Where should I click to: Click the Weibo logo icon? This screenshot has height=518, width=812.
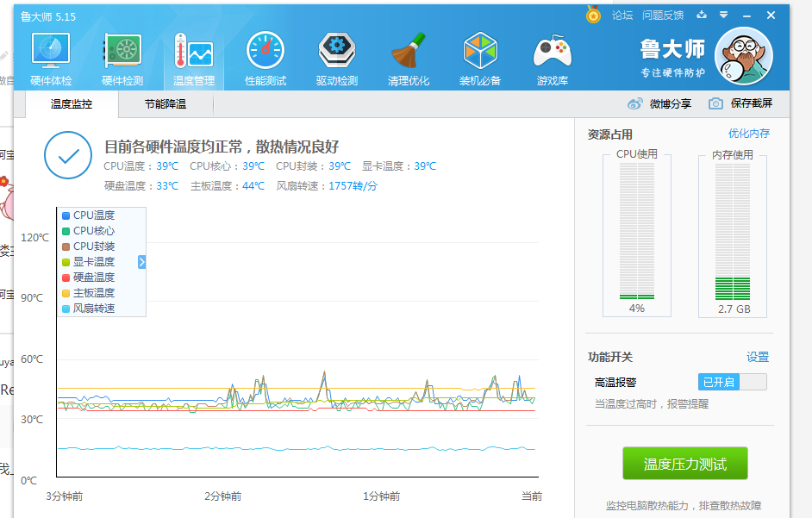tap(635, 103)
